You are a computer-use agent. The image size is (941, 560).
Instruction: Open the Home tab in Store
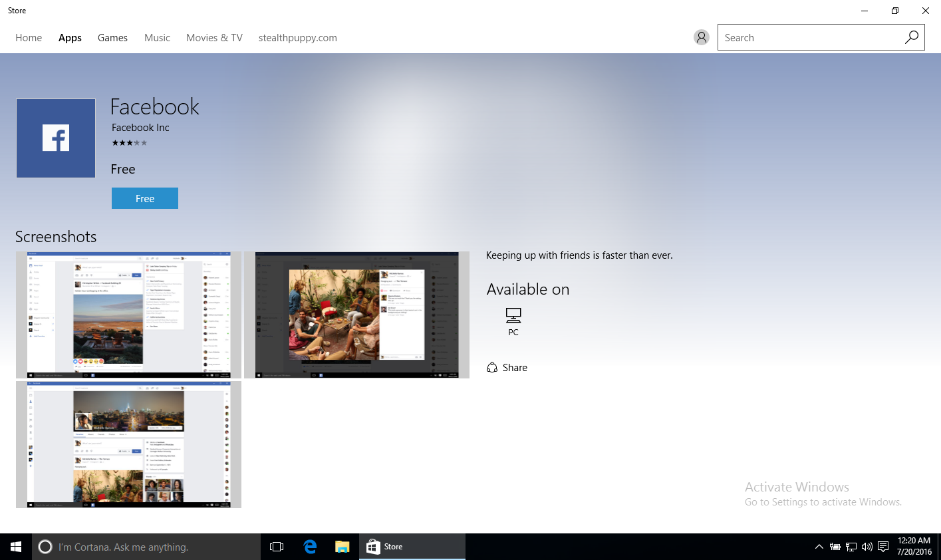[x=29, y=38]
